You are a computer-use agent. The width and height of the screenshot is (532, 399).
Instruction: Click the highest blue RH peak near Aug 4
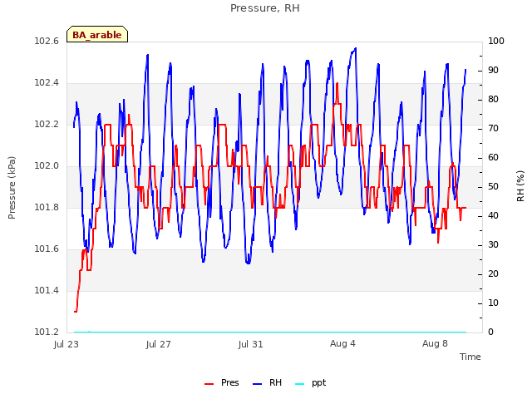coord(355,48)
